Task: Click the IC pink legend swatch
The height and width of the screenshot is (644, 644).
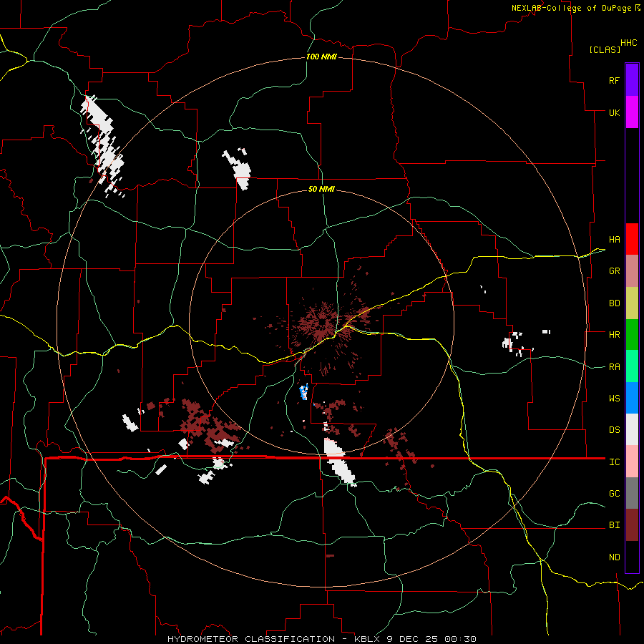Action: [632, 462]
